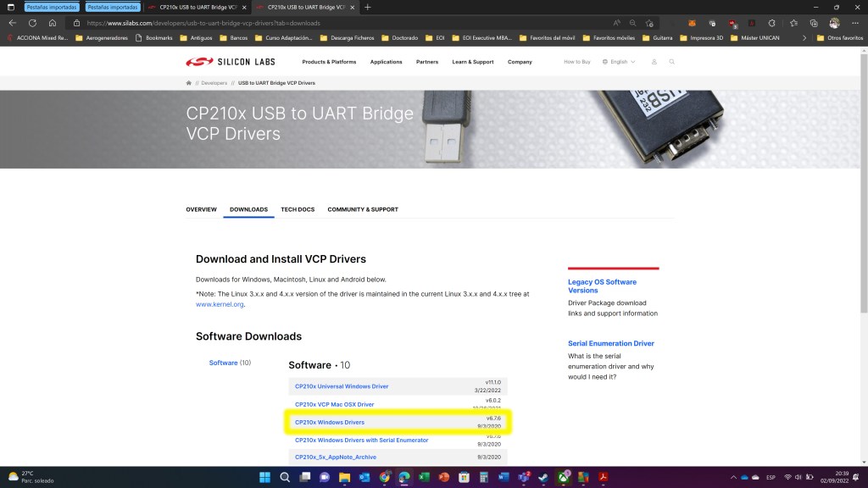The height and width of the screenshot is (488, 868).
Task: Click the Silicon Labs logo
Action: click(218, 62)
